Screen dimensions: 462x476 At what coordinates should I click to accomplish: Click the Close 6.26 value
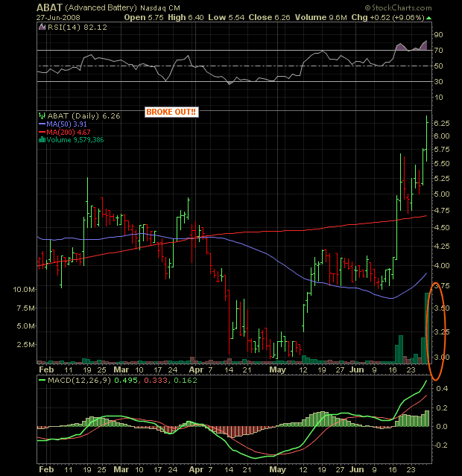pos(269,18)
